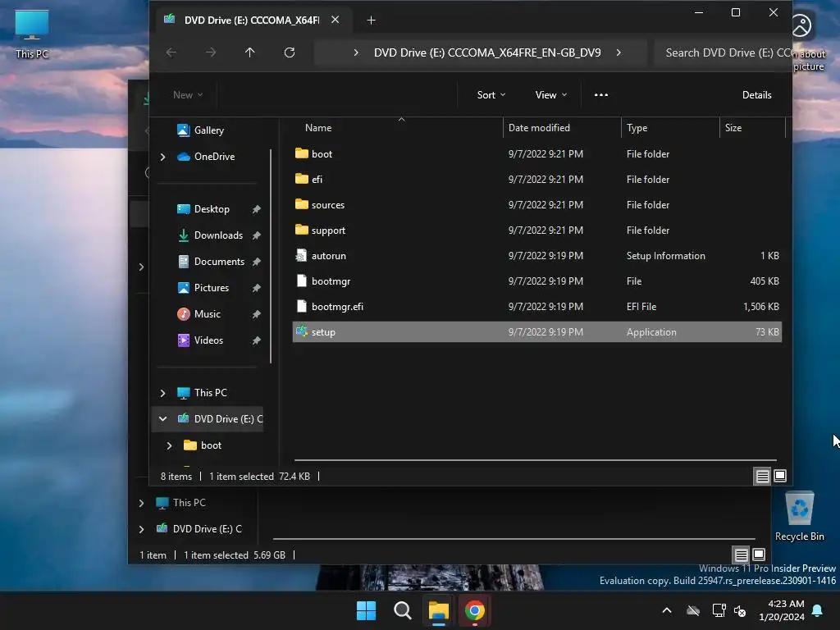Click the OneDrive cloud tray icon

[x=693, y=610]
